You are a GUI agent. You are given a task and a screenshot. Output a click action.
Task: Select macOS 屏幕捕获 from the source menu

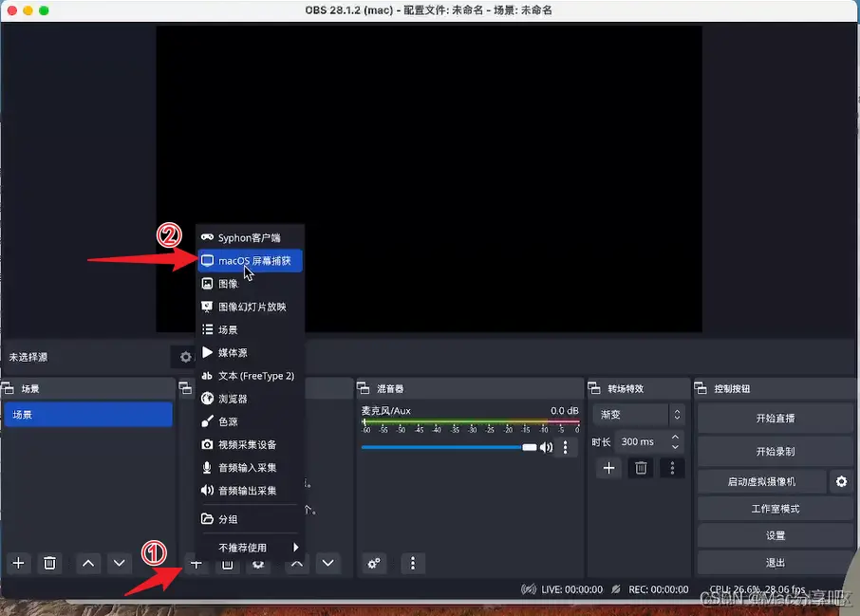tap(250, 257)
